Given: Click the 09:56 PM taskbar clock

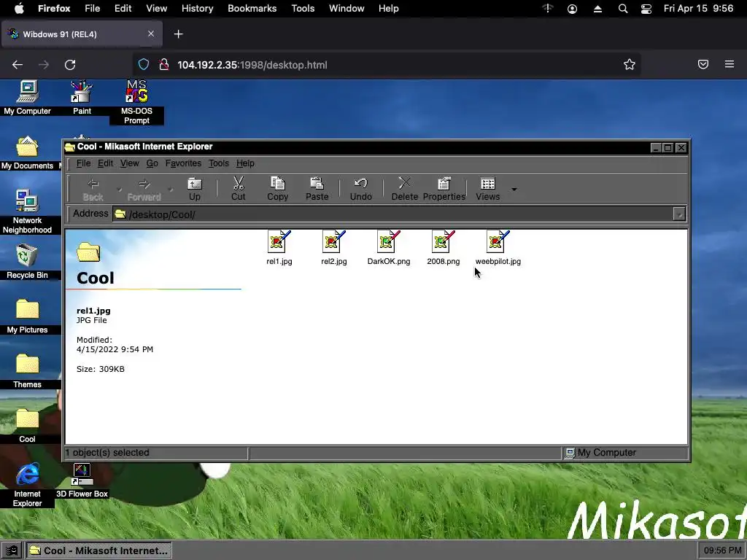Looking at the screenshot, I should (722, 551).
